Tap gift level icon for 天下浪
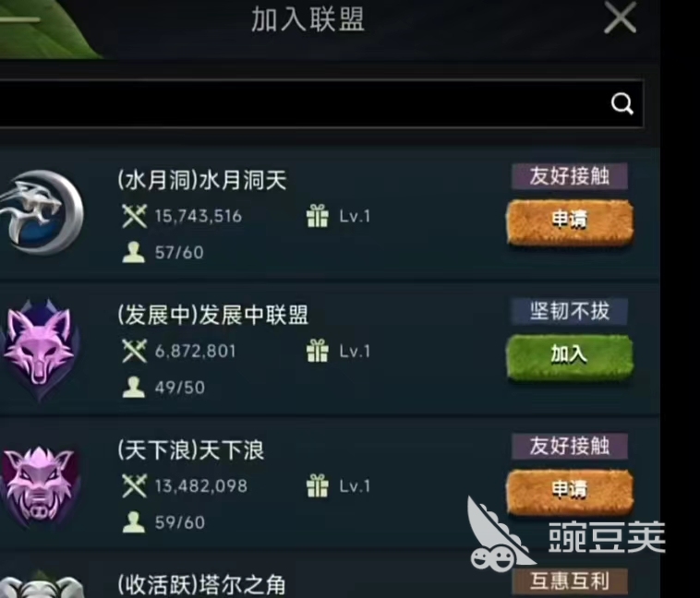This screenshot has height=598, width=700. pos(318,485)
